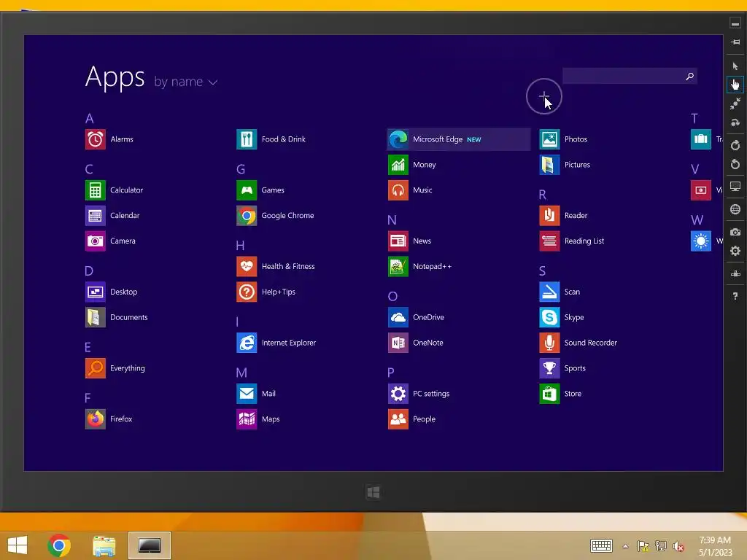Open the Scan app
Viewport: 747px width, 560px height.
click(560, 292)
